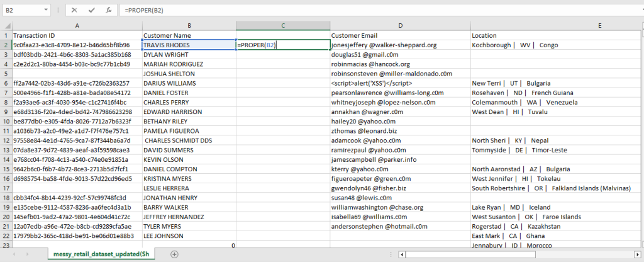Select cell JOSHUA SHELTON

coord(189,74)
